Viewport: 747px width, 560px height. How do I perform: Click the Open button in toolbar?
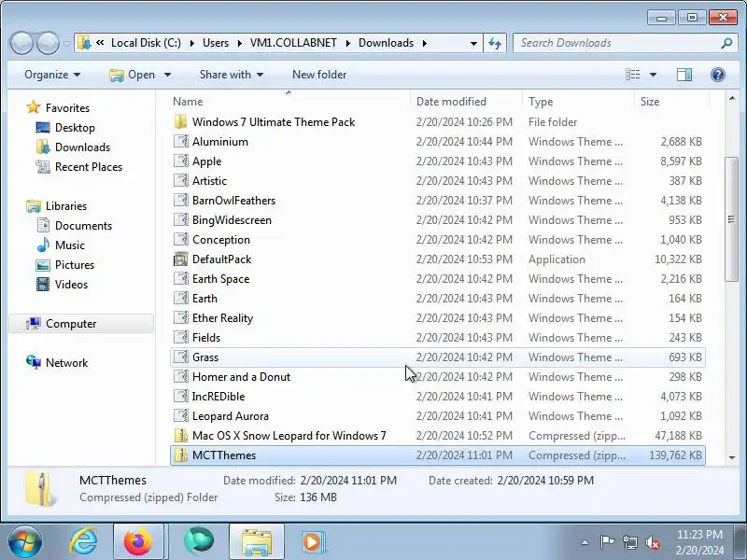coord(133,75)
